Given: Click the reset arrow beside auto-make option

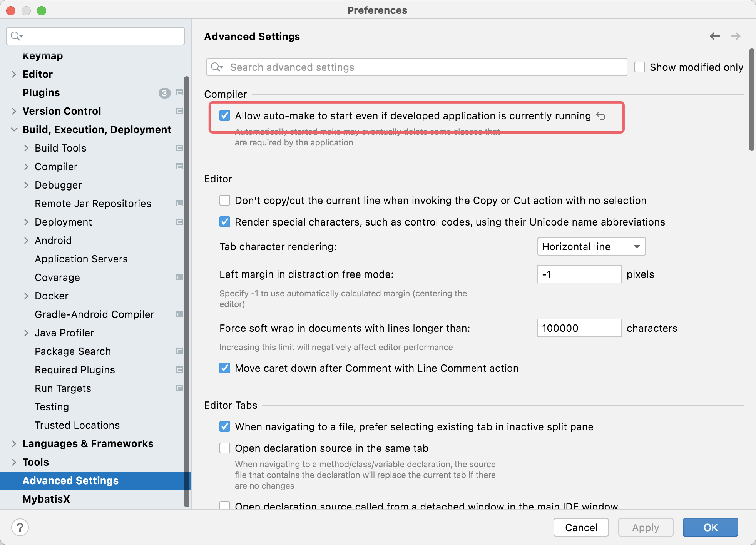Looking at the screenshot, I should [600, 116].
